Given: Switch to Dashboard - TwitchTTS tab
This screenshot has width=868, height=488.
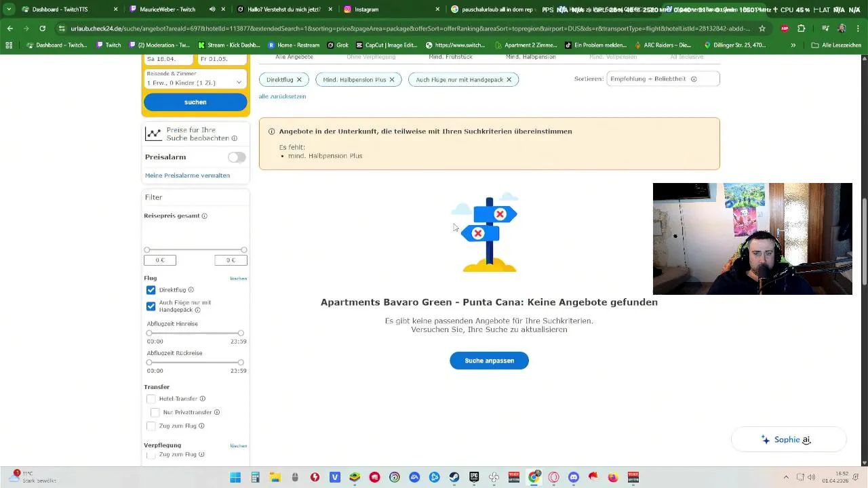Looking at the screenshot, I should [69, 9].
